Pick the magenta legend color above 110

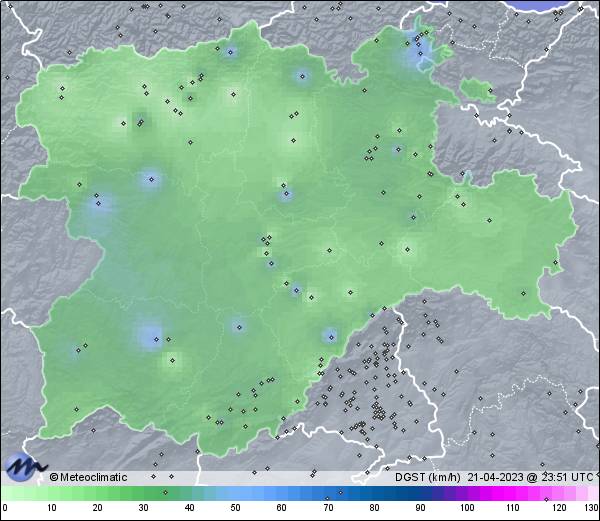(x=513, y=493)
